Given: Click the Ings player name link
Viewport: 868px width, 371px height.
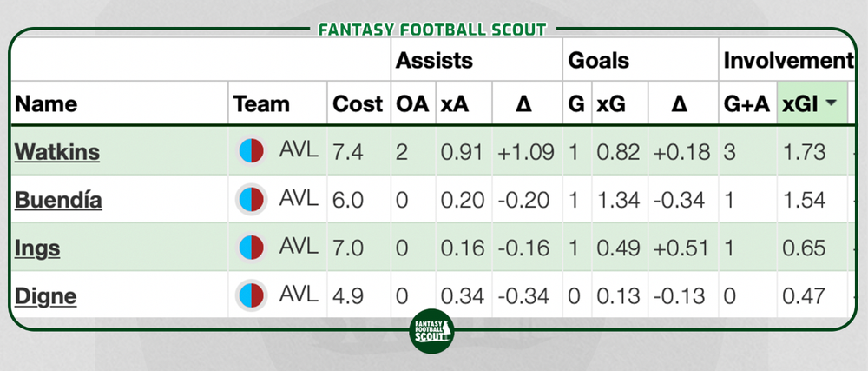Looking at the screenshot, I should pos(37,248).
